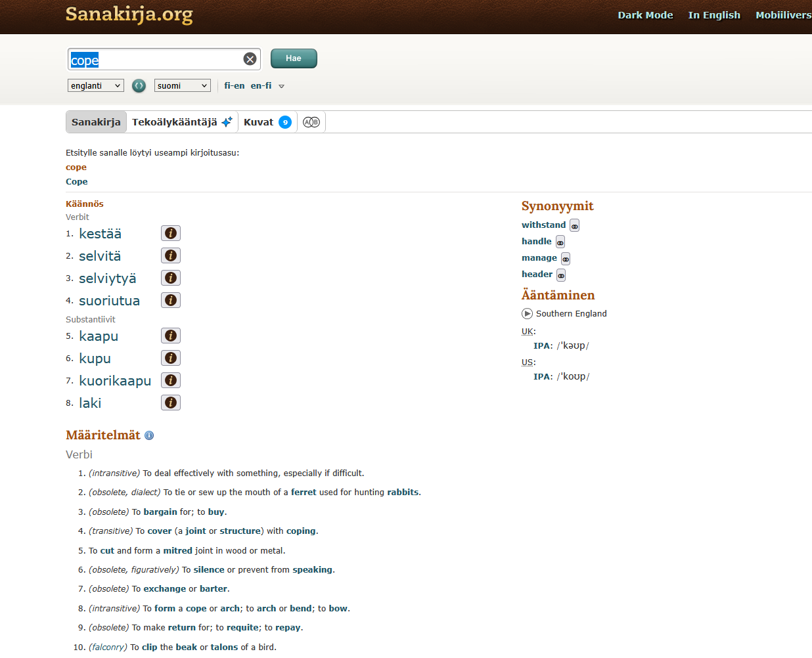Viewport: 812px width, 658px height.
Task: Follow the structure link in definition 4
Action: (240, 531)
